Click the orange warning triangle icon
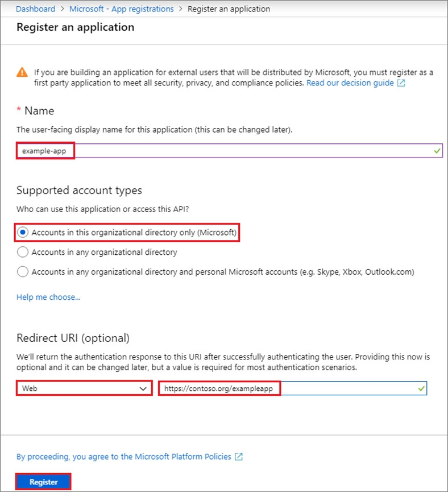 click(22, 72)
